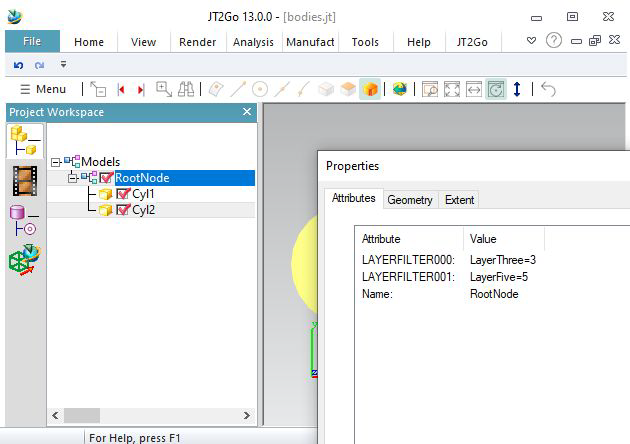Switch to the Home ribbon tab
This screenshot has height=444, width=630.
[x=89, y=42]
